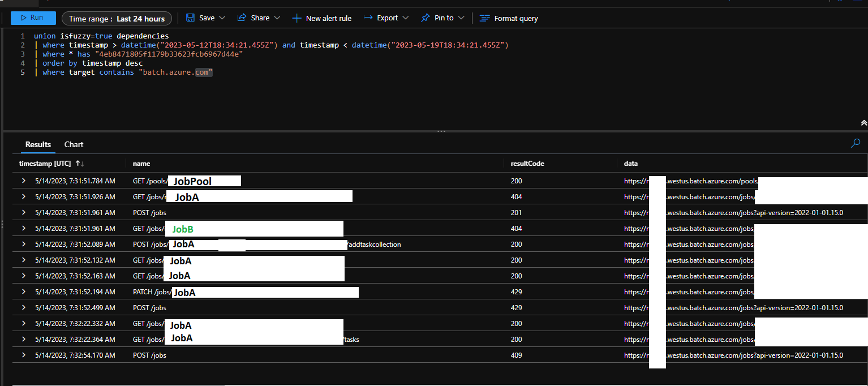This screenshot has width=868, height=386.
Task: Select New alert rule
Action: [x=322, y=18]
